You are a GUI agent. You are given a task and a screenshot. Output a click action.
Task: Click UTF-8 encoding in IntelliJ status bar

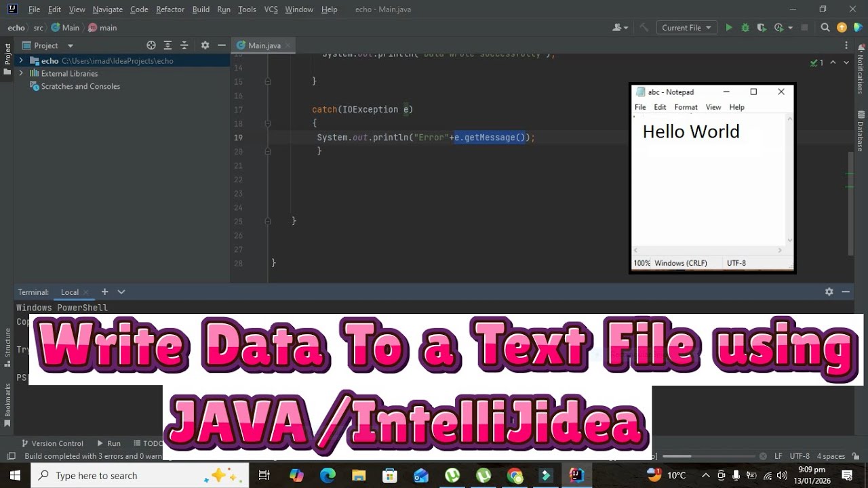(800, 456)
